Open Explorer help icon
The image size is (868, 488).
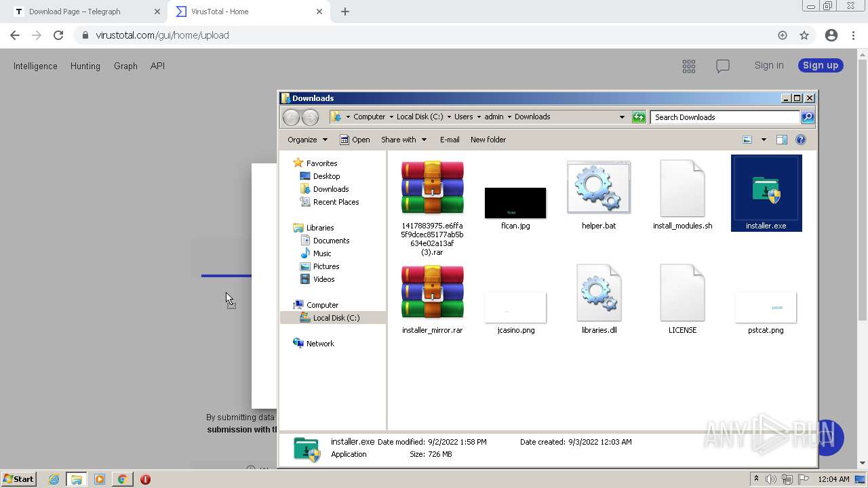click(x=801, y=140)
